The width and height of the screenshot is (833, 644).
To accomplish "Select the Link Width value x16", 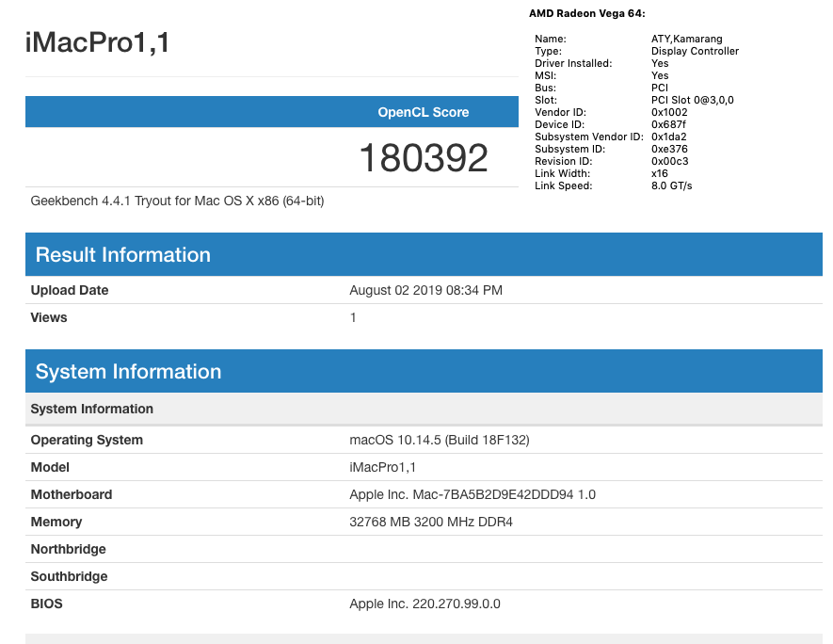I will (x=659, y=173).
